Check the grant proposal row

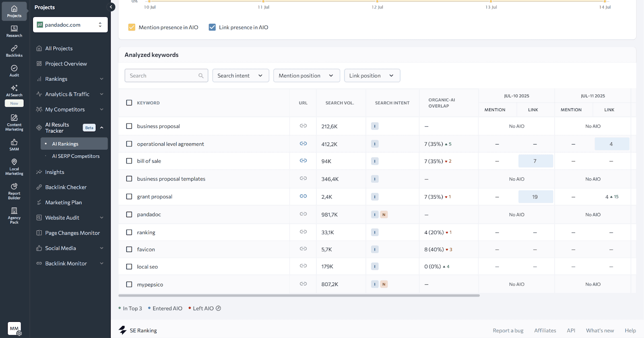129,196
